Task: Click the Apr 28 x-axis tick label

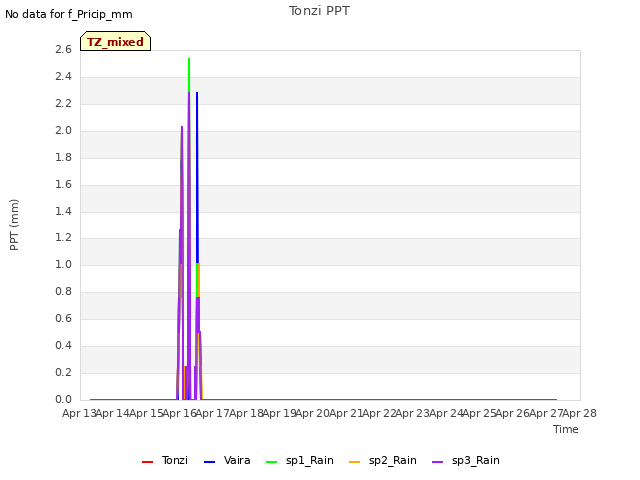Action: point(580,413)
